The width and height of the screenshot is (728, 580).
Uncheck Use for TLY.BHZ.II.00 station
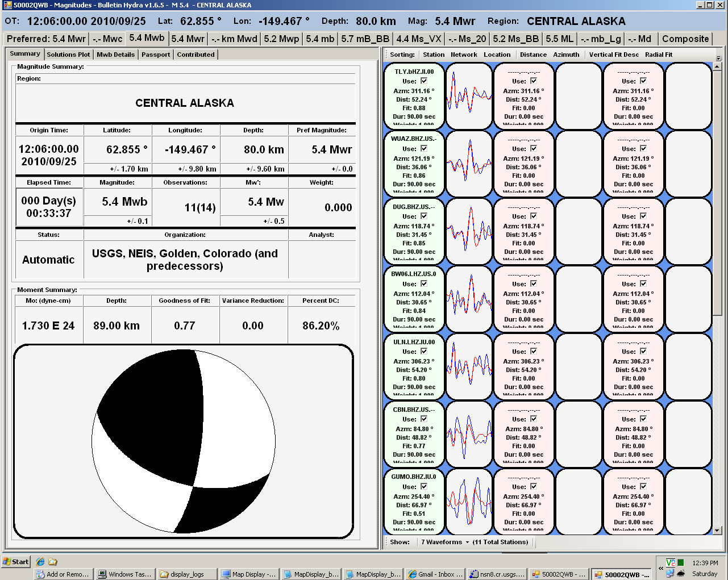(423, 81)
